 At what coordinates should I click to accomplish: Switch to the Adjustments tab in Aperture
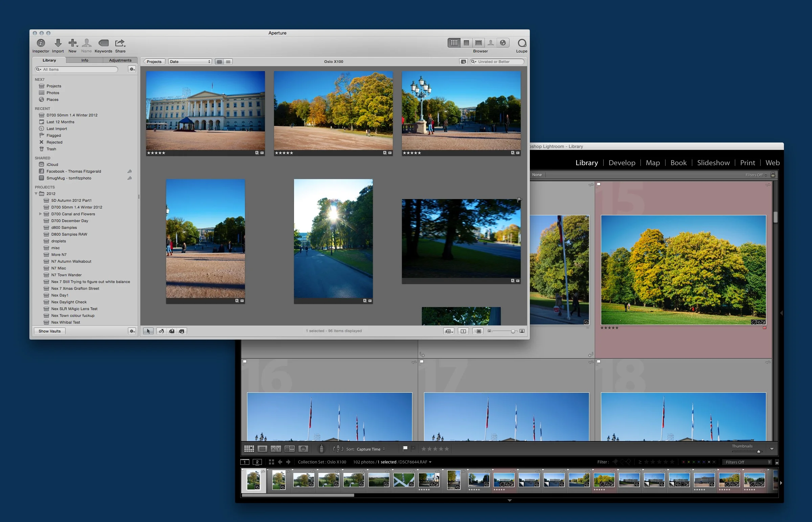click(x=120, y=60)
